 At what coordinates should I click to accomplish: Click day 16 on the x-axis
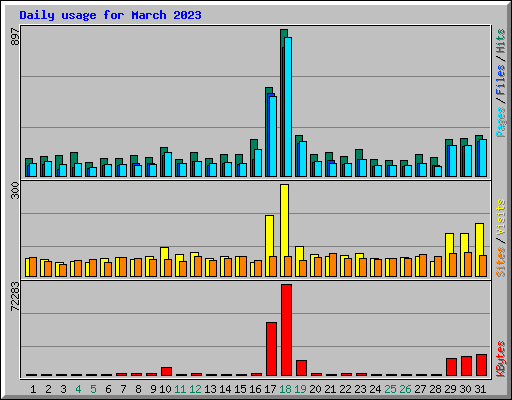coord(255,389)
